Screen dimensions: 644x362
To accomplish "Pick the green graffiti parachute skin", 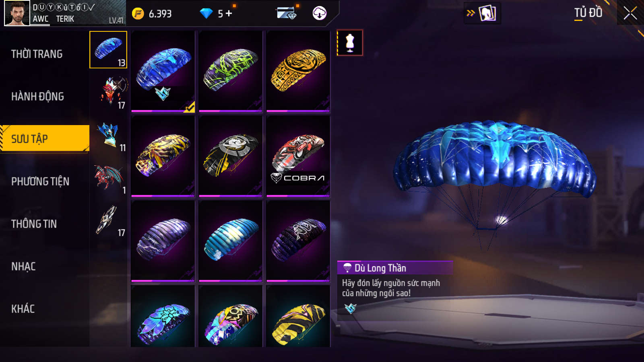I will (231, 72).
